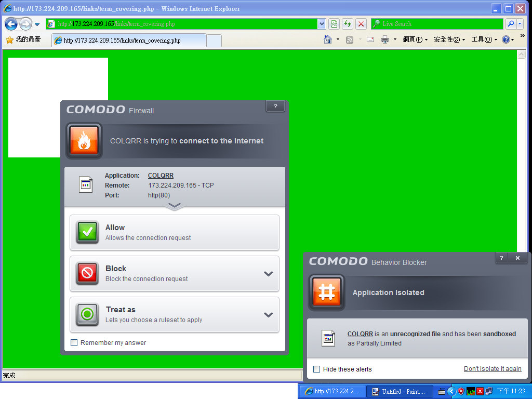Refresh the page with the green arrows icon
532x399 pixels.
[x=348, y=24]
